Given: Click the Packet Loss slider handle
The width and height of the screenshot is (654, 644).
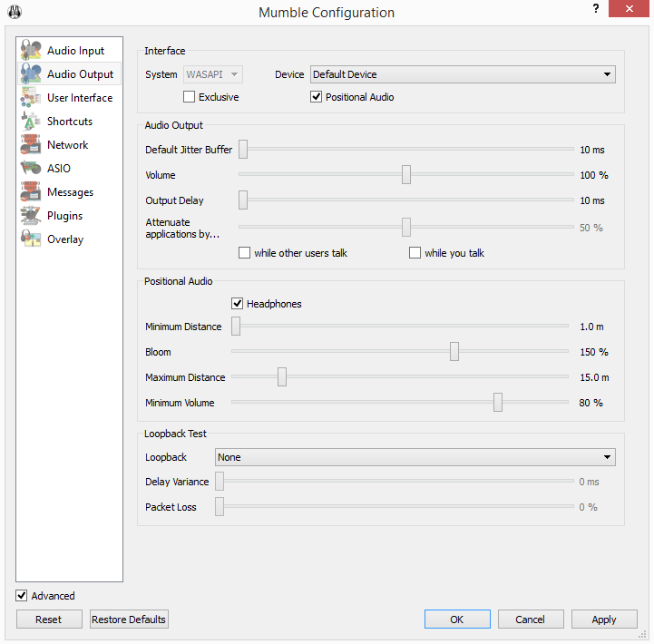Looking at the screenshot, I should click(220, 507).
